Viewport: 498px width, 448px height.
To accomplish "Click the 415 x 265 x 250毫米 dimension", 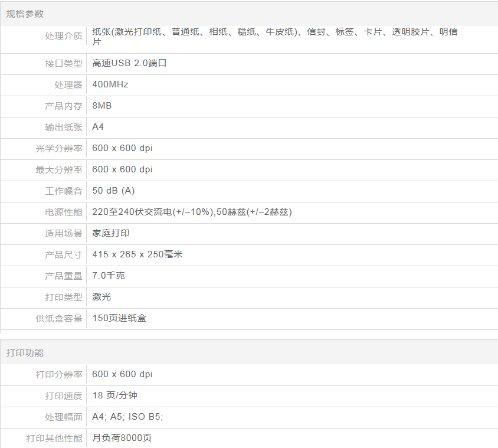I will [x=137, y=254].
